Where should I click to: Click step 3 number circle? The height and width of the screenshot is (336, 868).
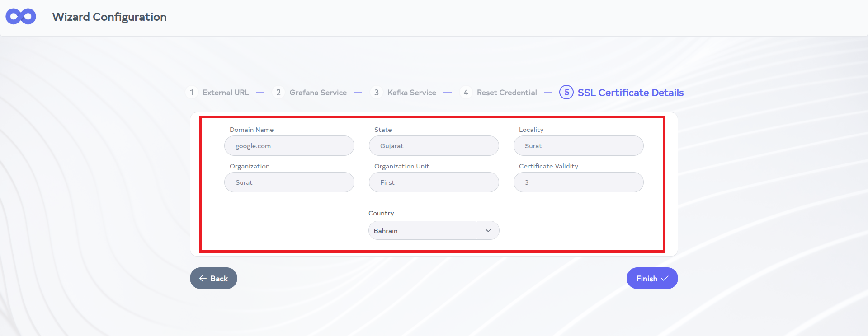376,93
